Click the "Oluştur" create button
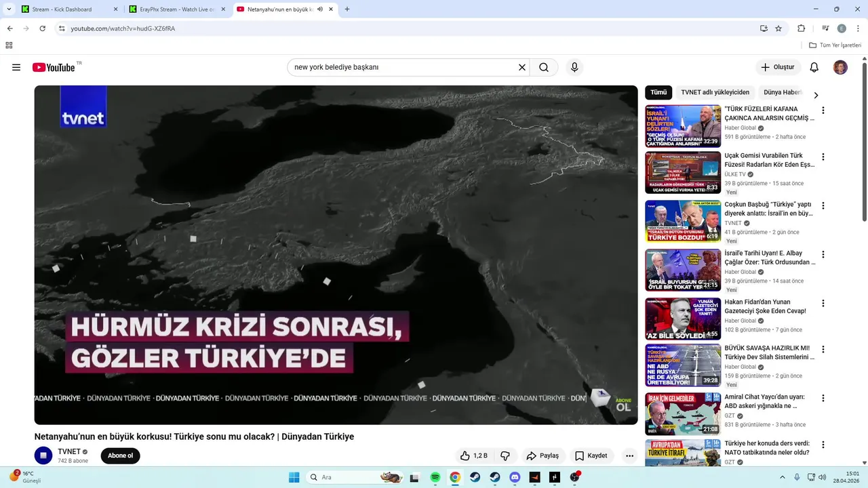868x488 pixels. pos(778,67)
